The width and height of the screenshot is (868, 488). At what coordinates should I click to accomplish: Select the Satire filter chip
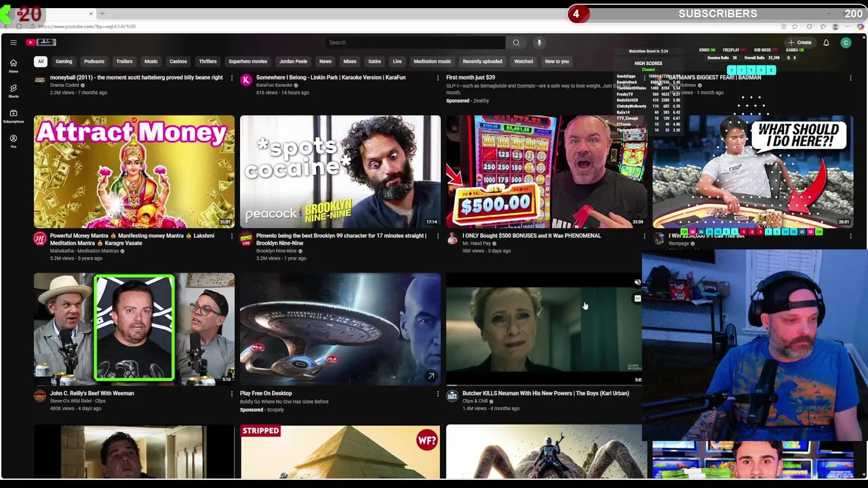[x=374, y=62]
